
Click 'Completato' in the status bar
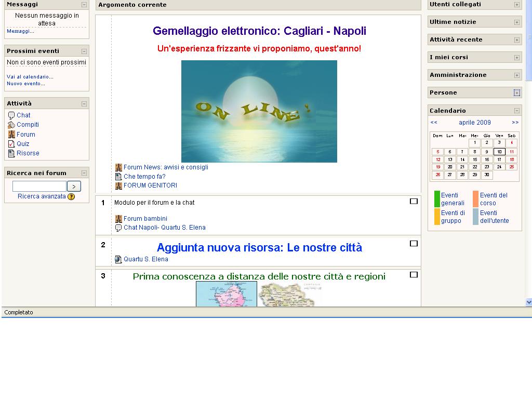(19, 312)
